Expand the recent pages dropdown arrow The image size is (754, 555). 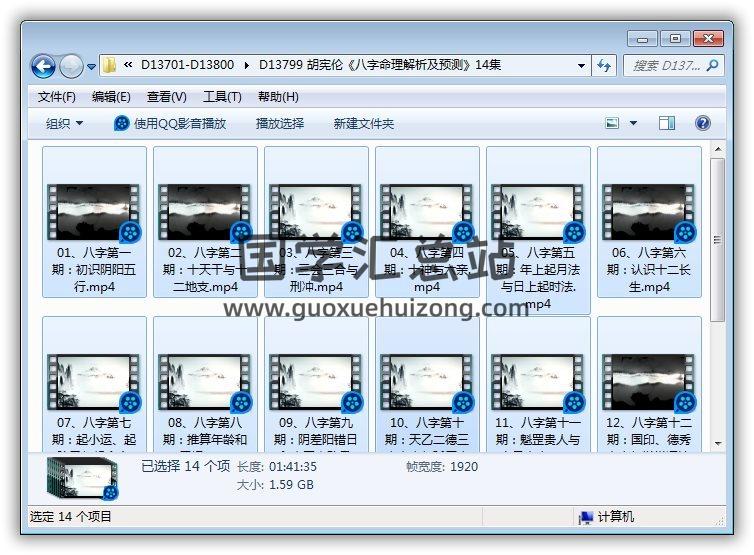[92, 67]
